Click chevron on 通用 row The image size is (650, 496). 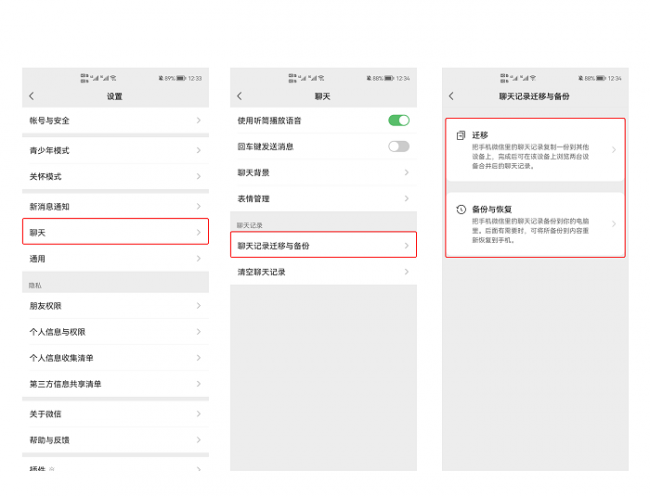coord(199,259)
